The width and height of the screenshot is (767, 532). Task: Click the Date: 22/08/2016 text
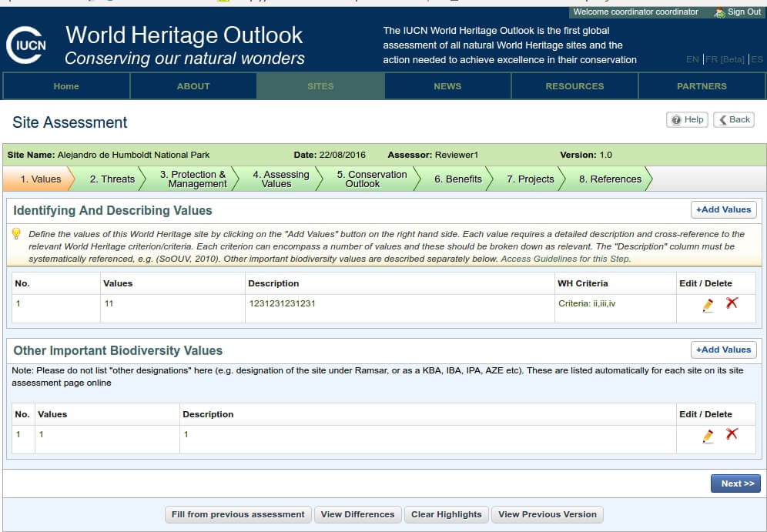tap(330, 155)
